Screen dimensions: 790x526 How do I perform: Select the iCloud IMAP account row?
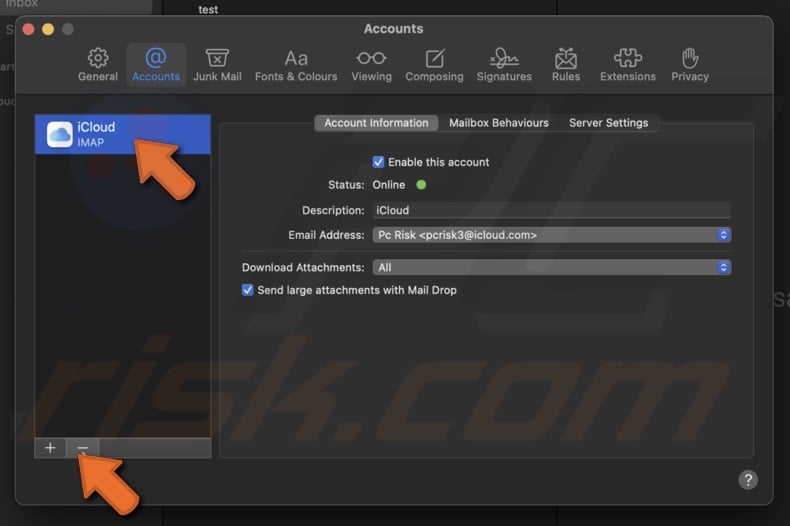pyautogui.click(x=122, y=135)
